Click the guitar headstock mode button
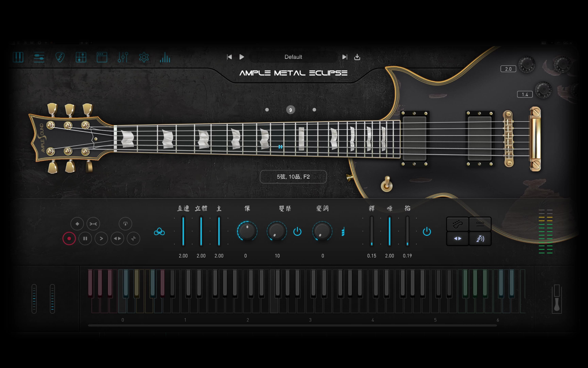 pos(457,224)
